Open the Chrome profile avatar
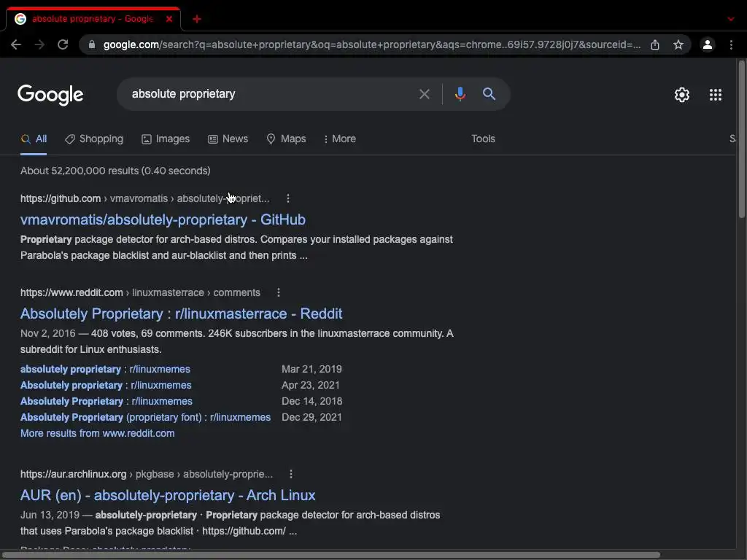747x560 pixels. (708, 44)
